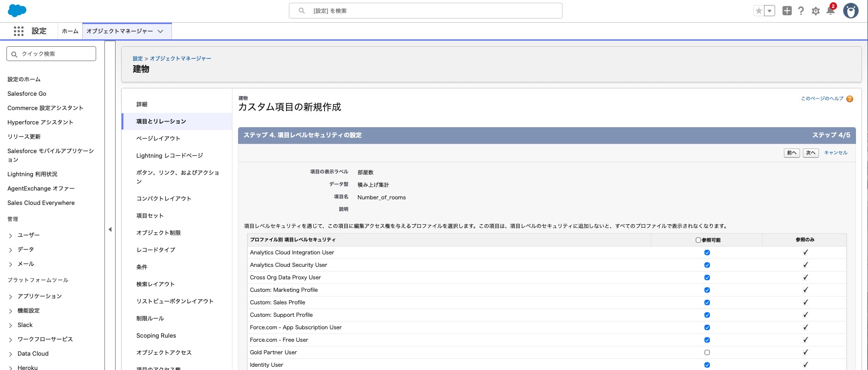Uncheck visibility for Analytics Cloud Integration User
The width and height of the screenshot is (868, 370).
click(x=707, y=253)
